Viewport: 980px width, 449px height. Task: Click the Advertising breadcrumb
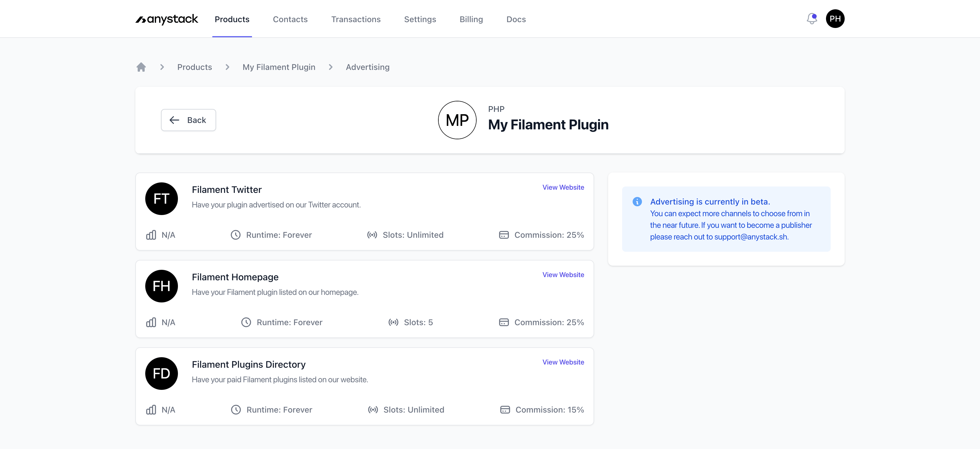[x=367, y=67]
